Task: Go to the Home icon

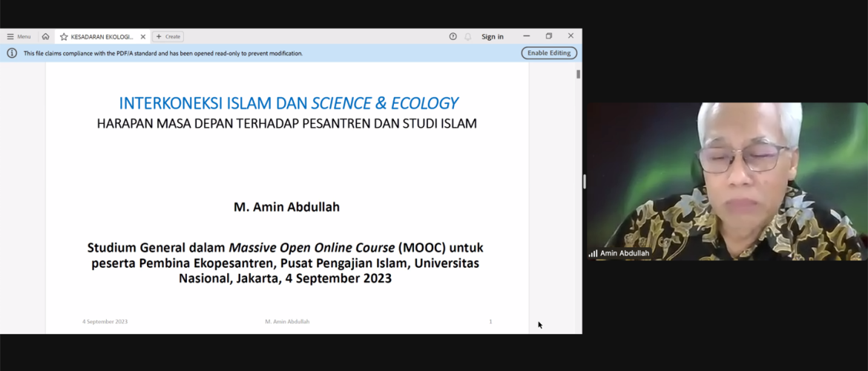Action: click(45, 36)
